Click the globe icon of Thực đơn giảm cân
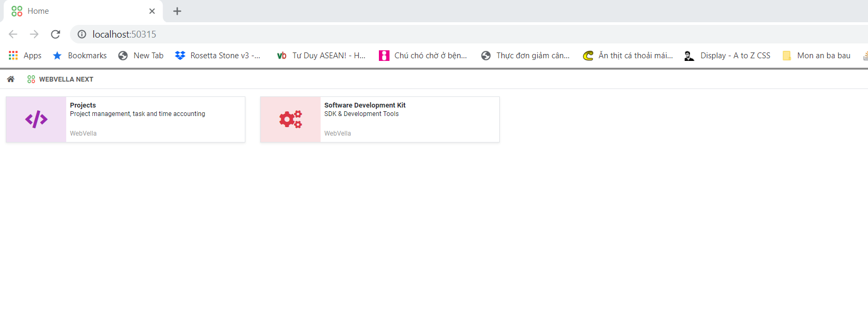 tap(486, 56)
